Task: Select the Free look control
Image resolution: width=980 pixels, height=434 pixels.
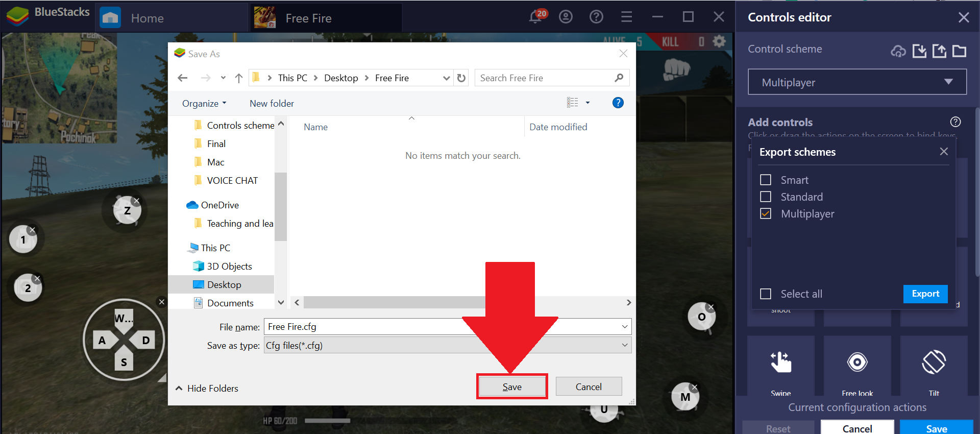Action: tap(857, 366)
